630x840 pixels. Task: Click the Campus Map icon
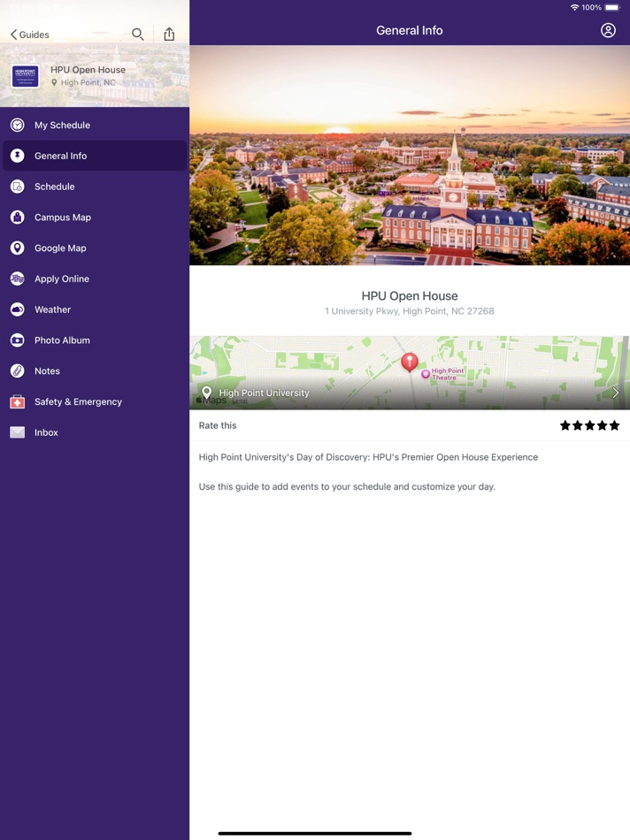coord(18,218)
